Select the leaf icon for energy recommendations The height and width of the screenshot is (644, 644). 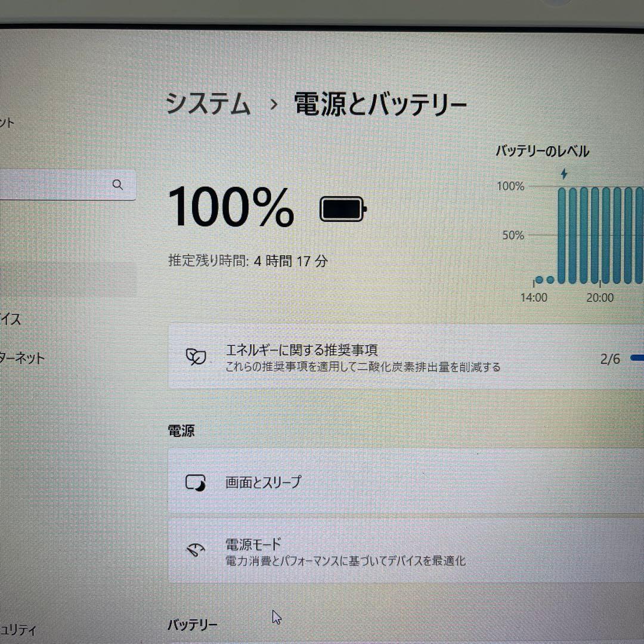(x=195, y=358)
